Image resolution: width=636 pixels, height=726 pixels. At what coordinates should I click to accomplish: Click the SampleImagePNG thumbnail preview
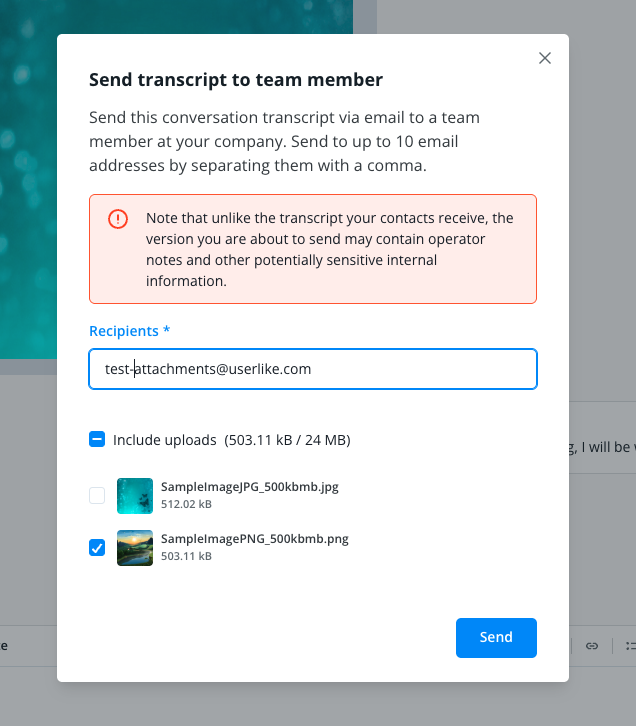tap(135, 548)
